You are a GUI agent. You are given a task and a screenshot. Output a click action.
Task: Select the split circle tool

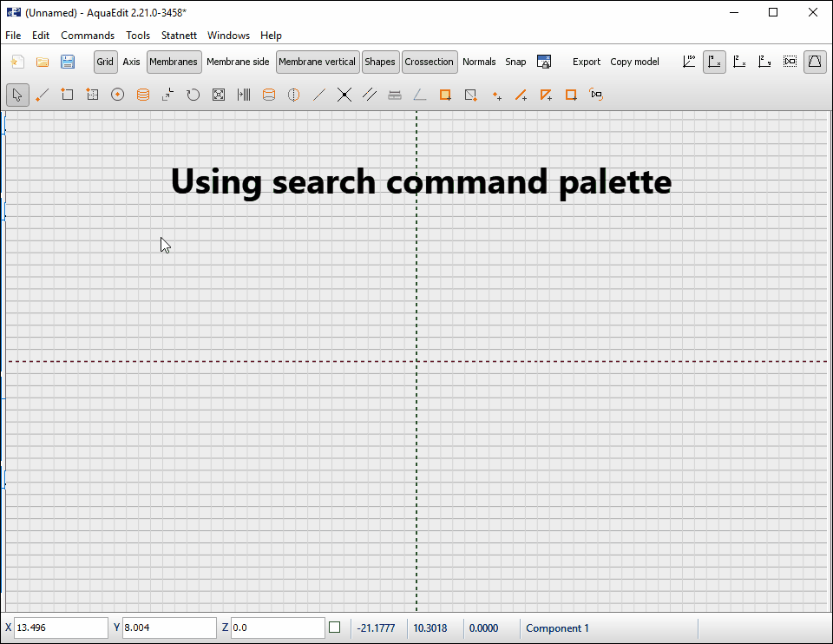[294, 95]
